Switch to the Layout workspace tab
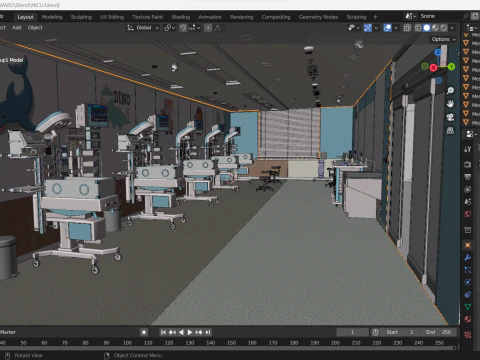 pyautogui.click(x=25, y=17)
